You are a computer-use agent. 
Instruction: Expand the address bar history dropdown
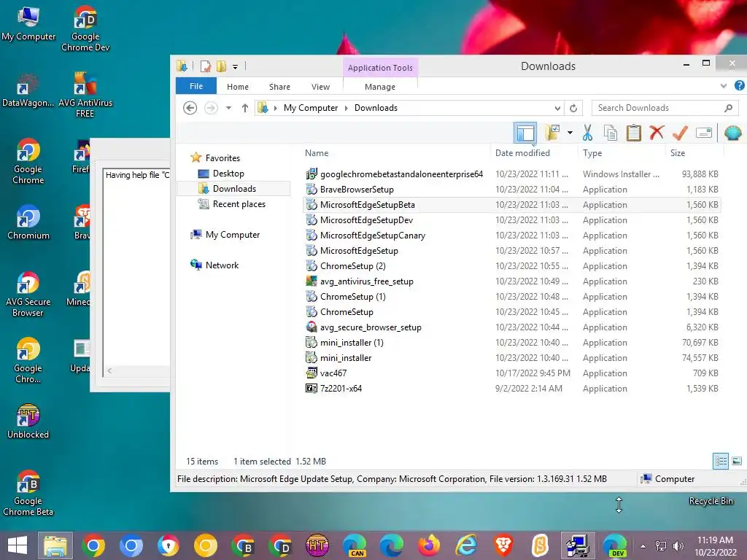[557, 108]
